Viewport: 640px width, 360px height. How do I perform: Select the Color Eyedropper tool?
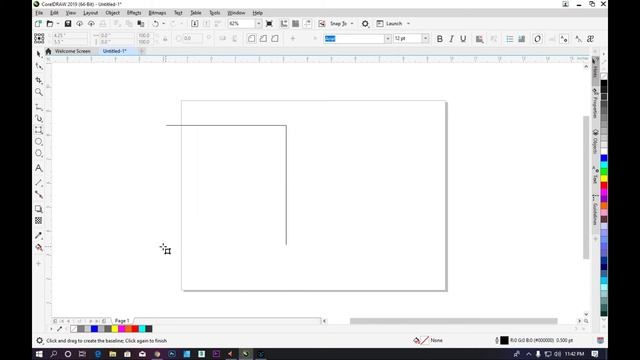point(39,235)
